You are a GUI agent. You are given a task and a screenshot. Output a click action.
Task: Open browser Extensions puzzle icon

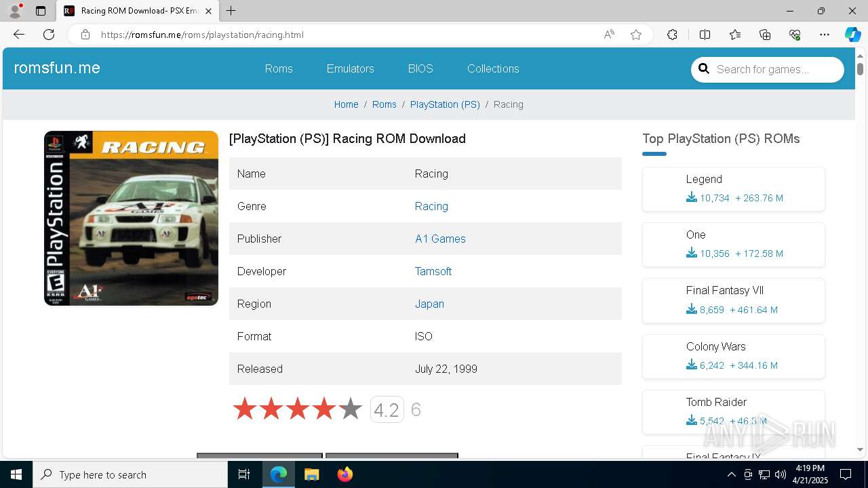[672, 35]
